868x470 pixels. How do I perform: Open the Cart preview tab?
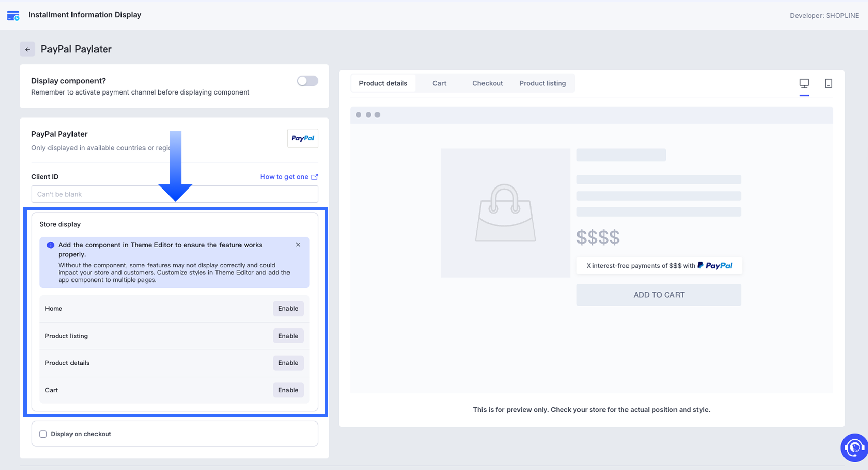pyautogui.click(x=439, y=83)
